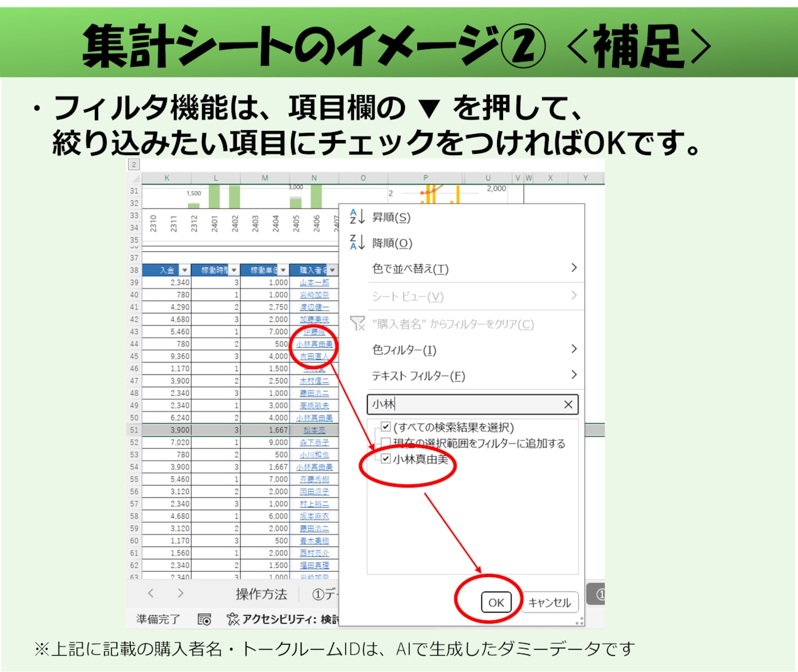The image size is (798, 672).
Task: Open the 青木美穂 link in row 60
Action: pos(314,540)
